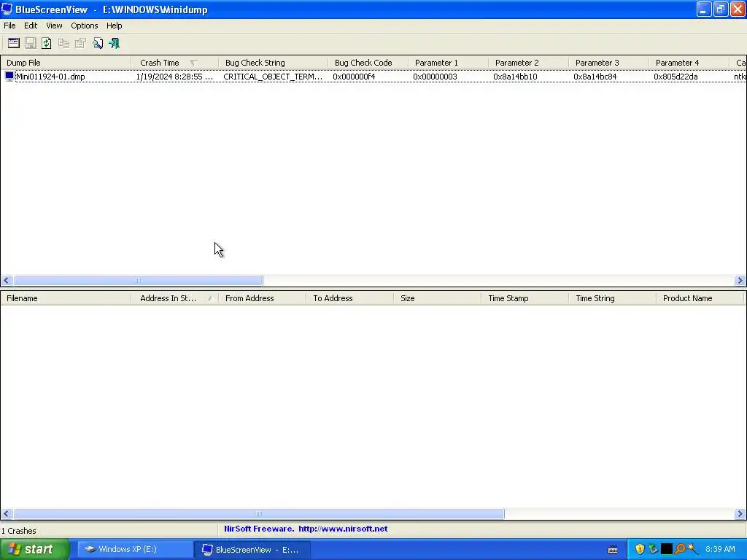Click the Refresh toolbar icon
Screen dimensions: 747x560
pyautogui.click(x=46, y=43)
